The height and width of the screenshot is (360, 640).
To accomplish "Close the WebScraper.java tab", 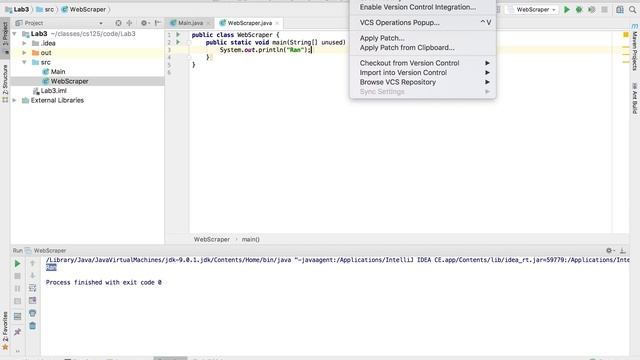I will tap(277, 23).
